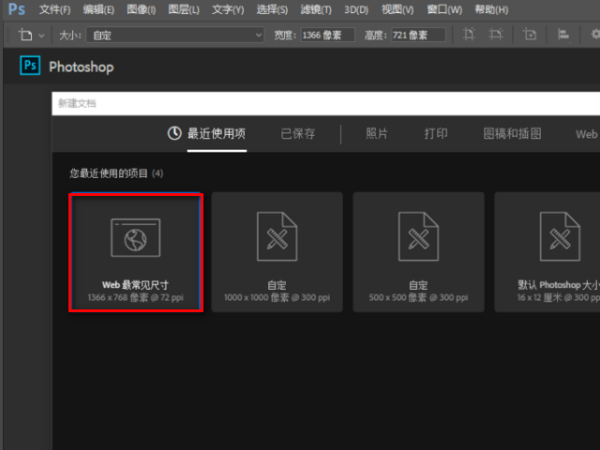Click the portrait orientation artboard icon

point(469,34)
